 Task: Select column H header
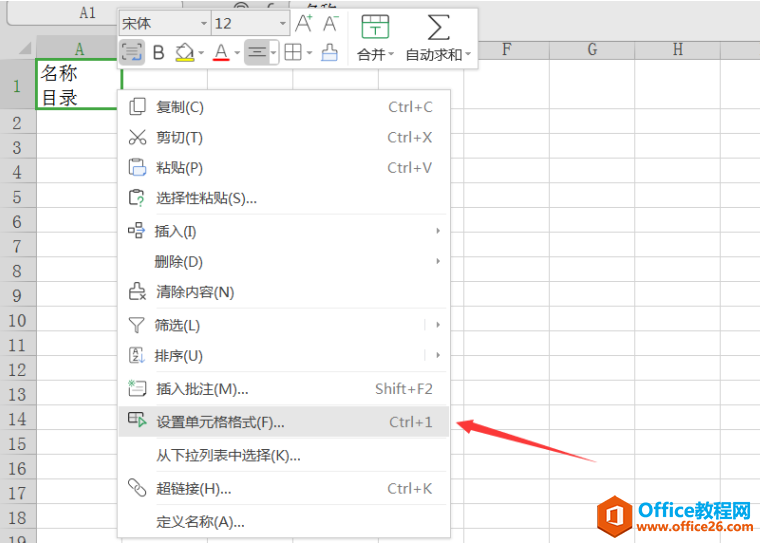click(678, 49)
